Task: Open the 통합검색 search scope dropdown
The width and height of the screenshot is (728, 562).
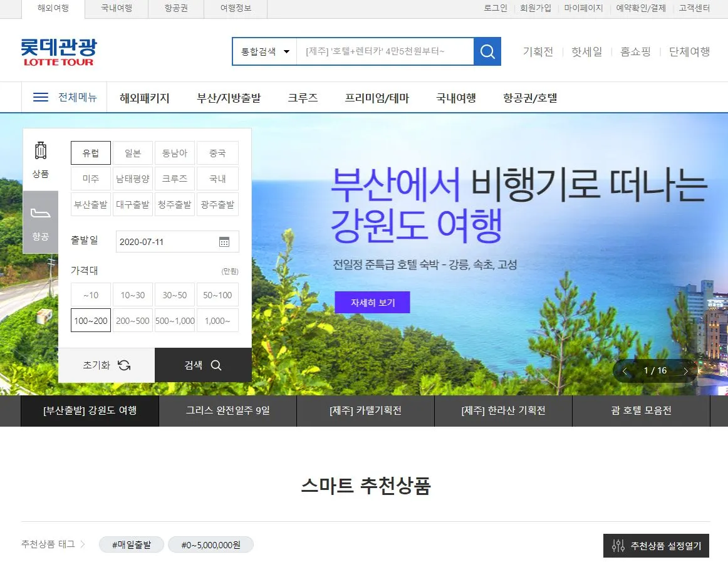Action: coord(263,52)
